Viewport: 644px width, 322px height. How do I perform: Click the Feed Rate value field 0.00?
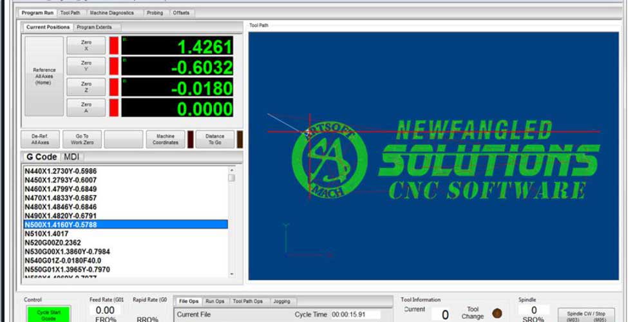(105, 310)
